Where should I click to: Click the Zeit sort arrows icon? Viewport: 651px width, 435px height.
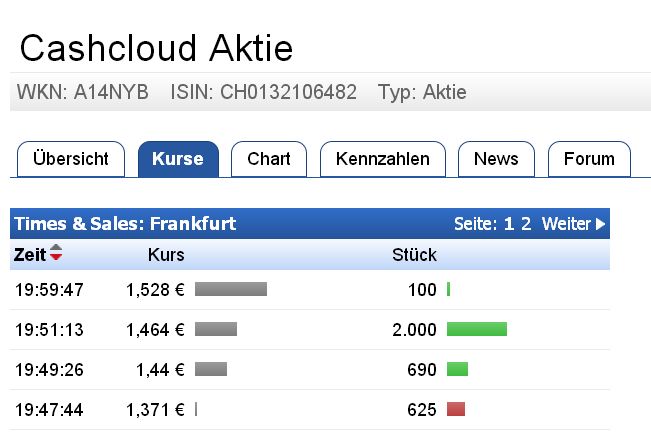[56, 254]
